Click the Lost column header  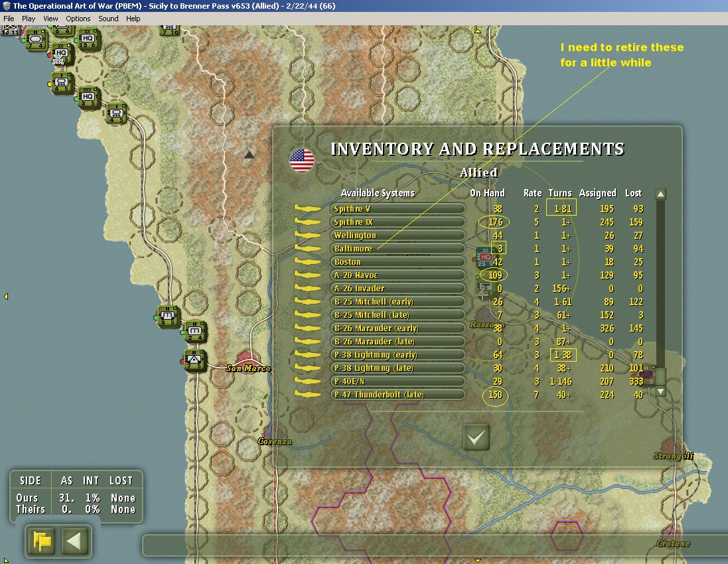[x=633, y=193]
